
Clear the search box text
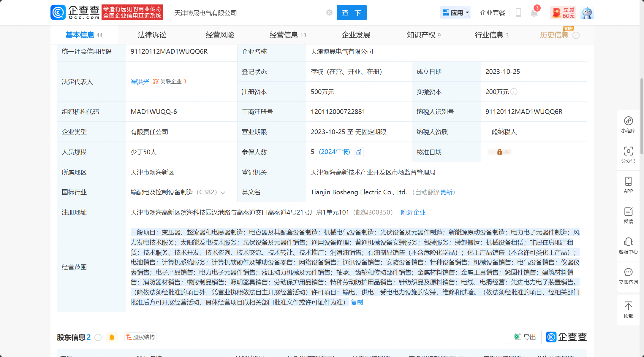[329, 12]
